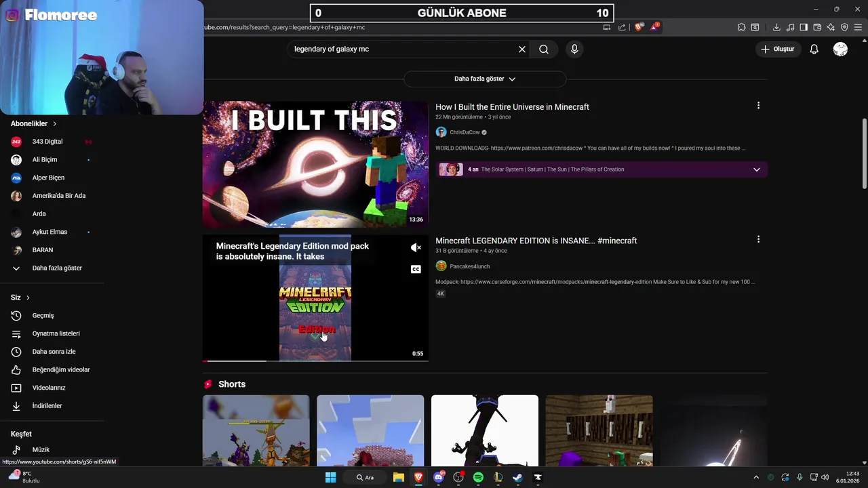Viewport: 868px width, 488px height.
Task: Open Steam from the taskbar
Action: 517,477
